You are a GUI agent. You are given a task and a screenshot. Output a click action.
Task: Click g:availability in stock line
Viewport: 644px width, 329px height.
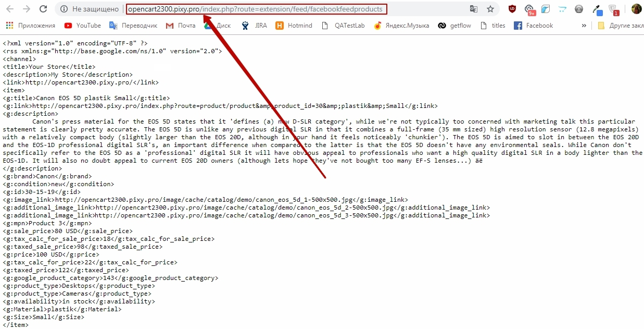79,302
